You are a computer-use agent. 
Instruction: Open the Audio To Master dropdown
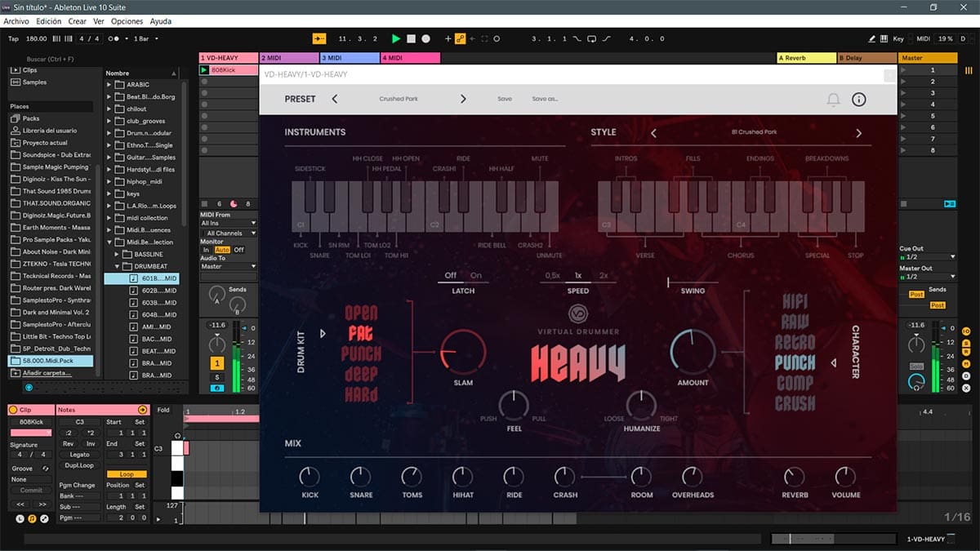point(229,266)
